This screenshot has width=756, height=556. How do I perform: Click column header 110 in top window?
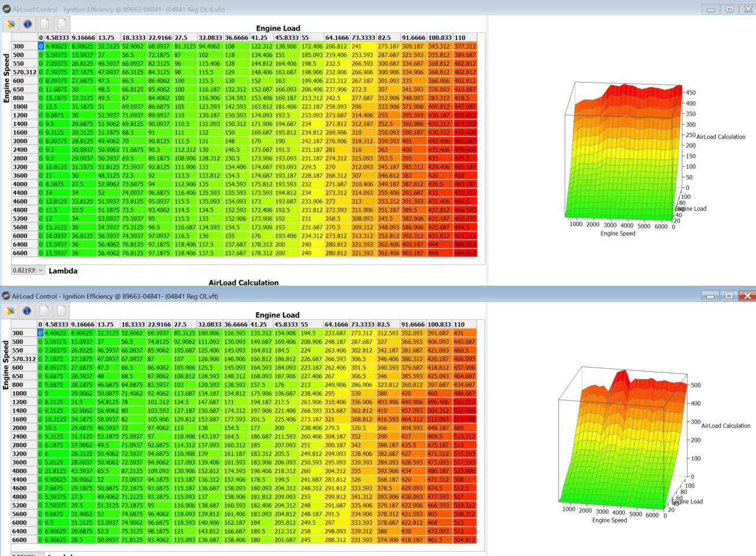coord(465,37)
